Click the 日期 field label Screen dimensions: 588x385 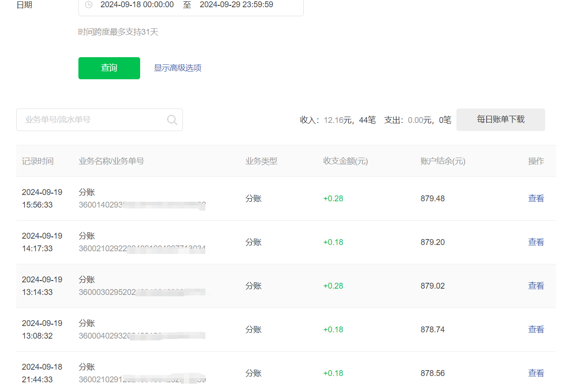click(24, 5)
